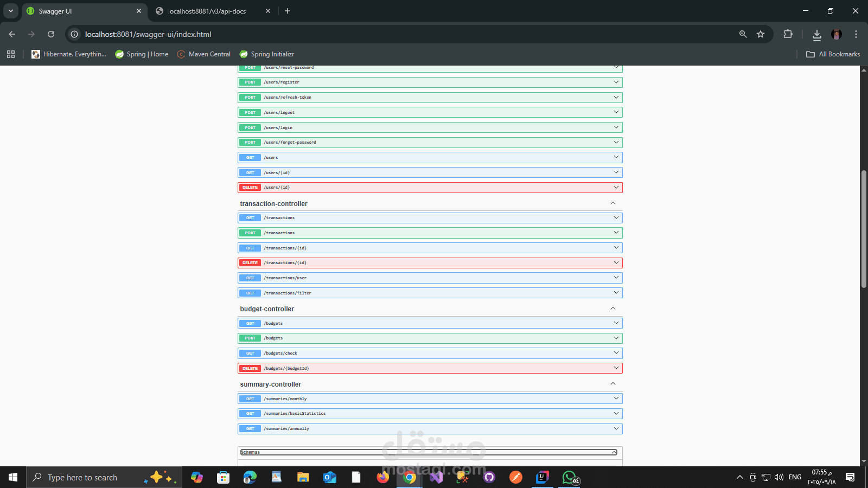This screenshot has height=488, width=868.
Task: Click the site information icon in address bar
Action: pyautogui.click(x=74, y=34)
